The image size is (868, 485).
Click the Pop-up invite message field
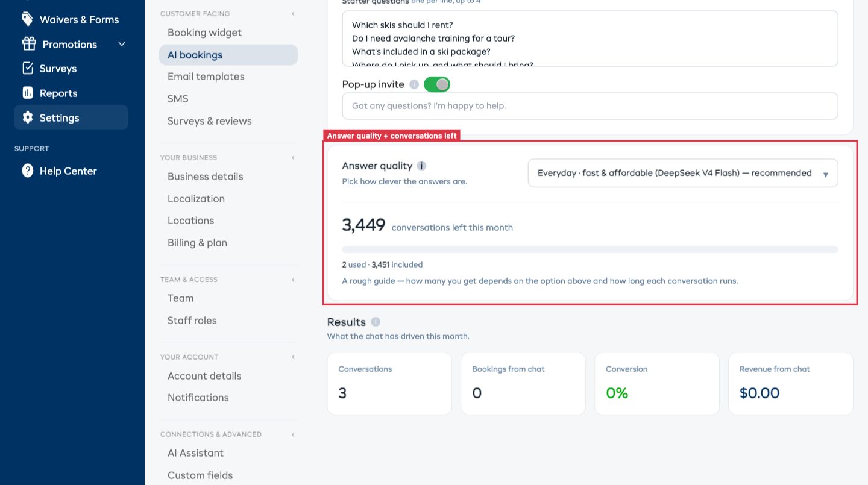pyautogui.click(x=590, y=106)
